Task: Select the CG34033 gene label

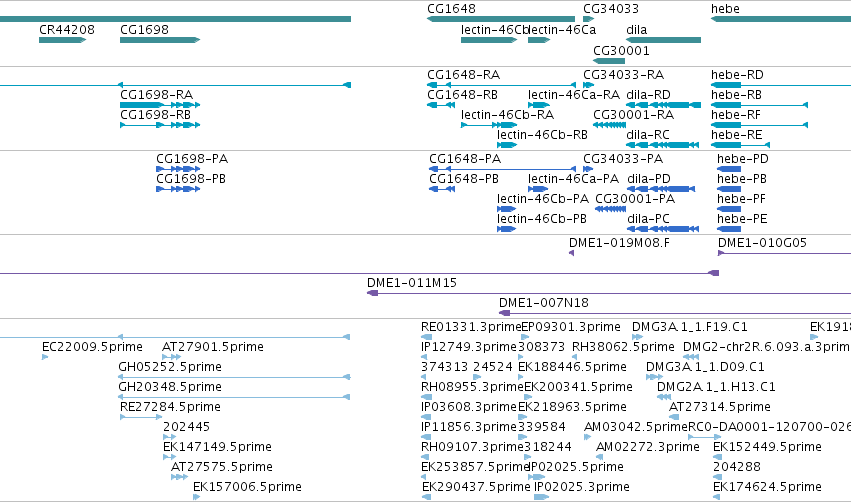Action: pyautogui.click(x=611, y=9)
